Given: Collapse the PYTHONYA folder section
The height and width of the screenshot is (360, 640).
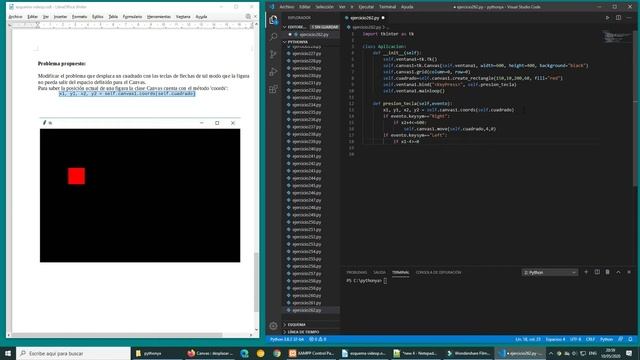Looking at the screenshot, I should (284, 42).
